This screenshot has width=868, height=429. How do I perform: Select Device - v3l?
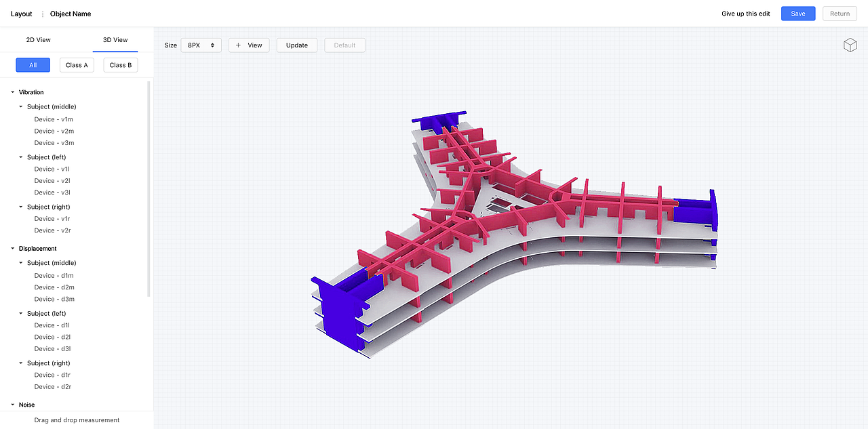pos(52,192)
